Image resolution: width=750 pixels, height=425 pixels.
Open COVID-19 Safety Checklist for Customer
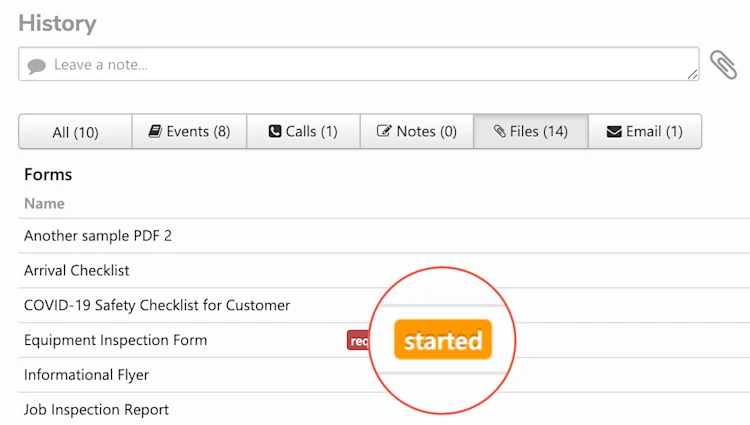157,305
